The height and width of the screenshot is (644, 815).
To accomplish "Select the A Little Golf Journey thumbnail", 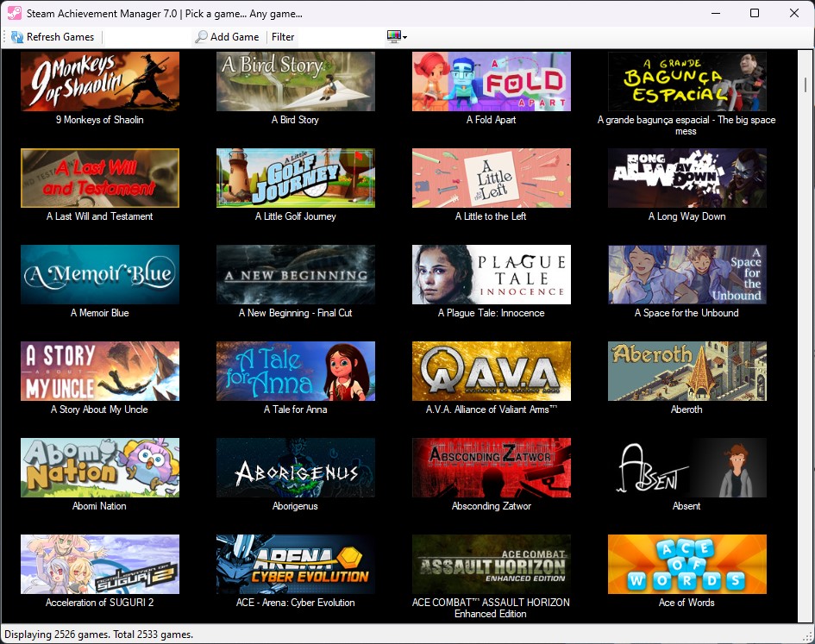I will point(295,178).
